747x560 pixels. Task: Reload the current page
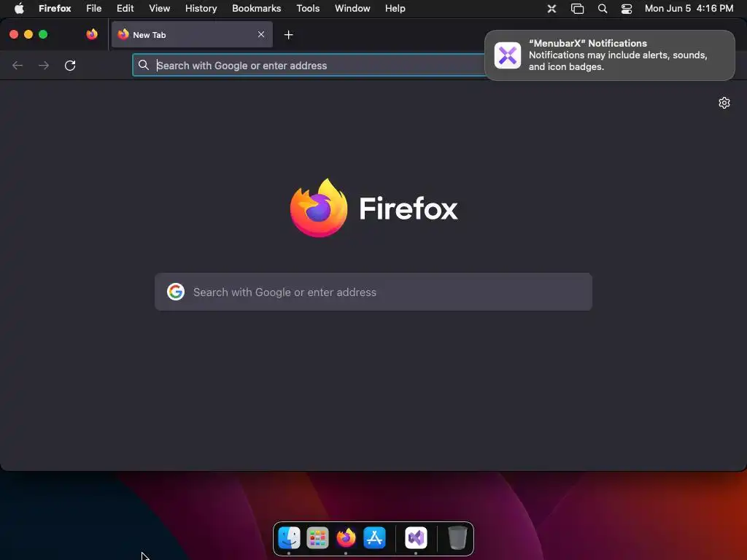pos(70,65)
